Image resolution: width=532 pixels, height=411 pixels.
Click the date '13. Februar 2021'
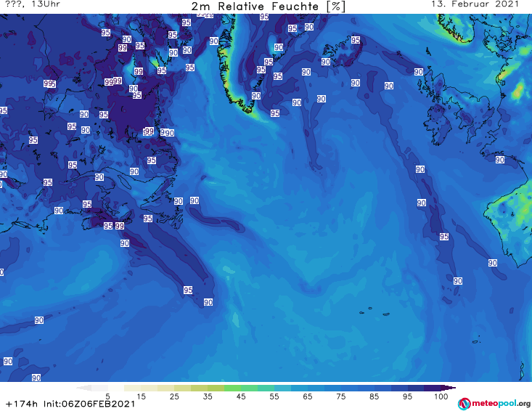(x=475, y=4)
